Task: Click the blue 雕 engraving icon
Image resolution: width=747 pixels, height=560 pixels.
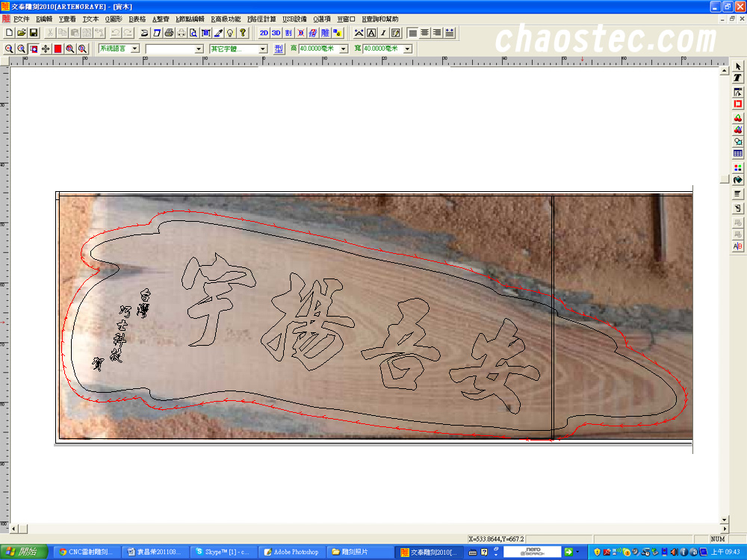Action: 326,33
